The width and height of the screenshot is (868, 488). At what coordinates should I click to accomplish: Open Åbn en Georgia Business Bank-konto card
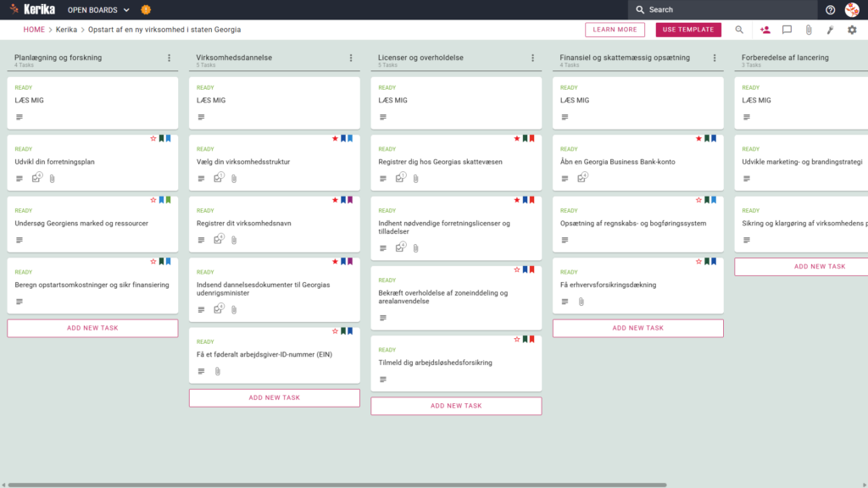637,162
